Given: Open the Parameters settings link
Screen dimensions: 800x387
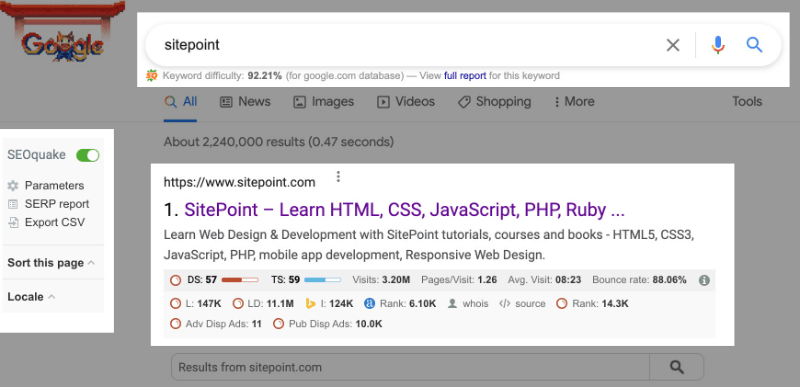Looking at the screenshot, I should tap(55, 186).
